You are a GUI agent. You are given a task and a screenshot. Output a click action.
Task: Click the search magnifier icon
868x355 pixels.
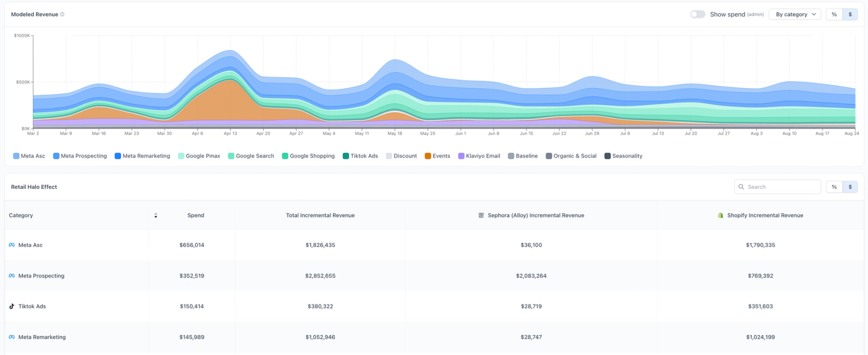tap(741, 187)
